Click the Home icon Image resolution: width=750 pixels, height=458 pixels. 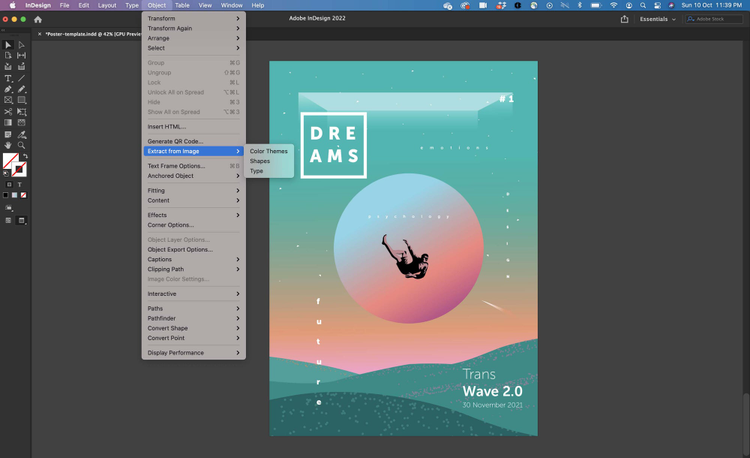tap(38, 20)
